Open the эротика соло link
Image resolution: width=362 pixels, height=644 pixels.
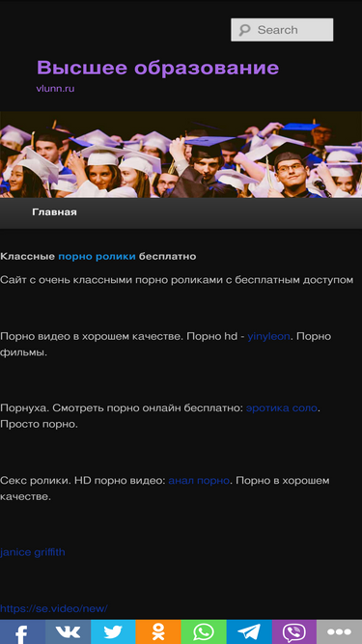click(x=282, y=408)
